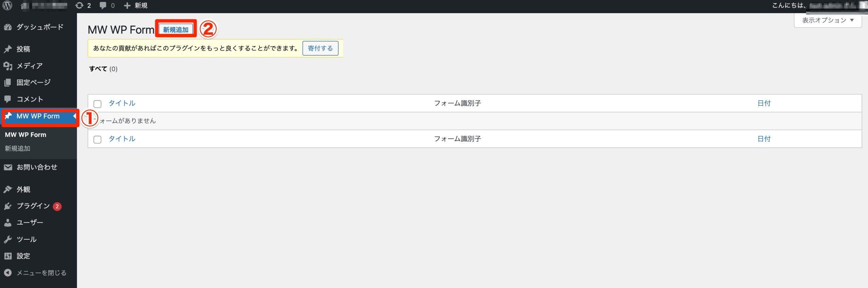Screen dimensions: 868x288
Task: Click the user icon beside ユーザー
Action: pos(8,223)
